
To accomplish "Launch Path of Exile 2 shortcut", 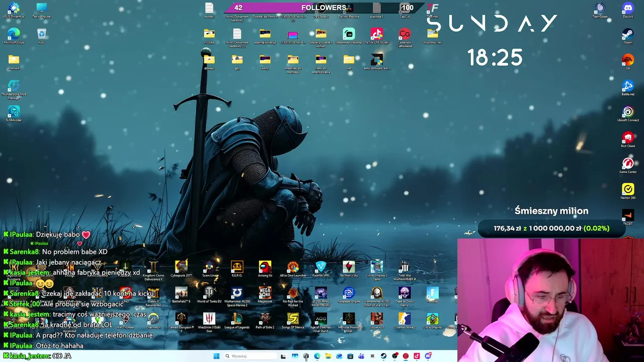I will click(265, 321).
